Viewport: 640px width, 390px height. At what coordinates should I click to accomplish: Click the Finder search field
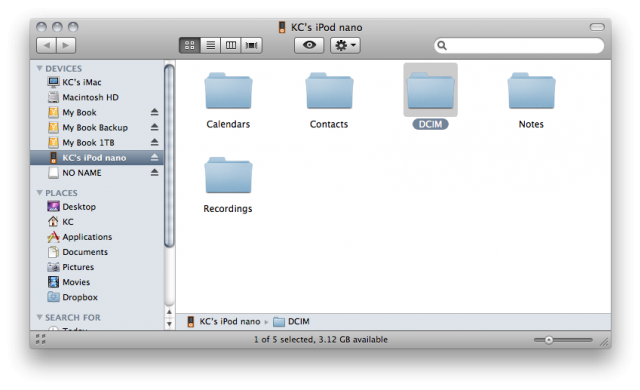pos(519,45)
